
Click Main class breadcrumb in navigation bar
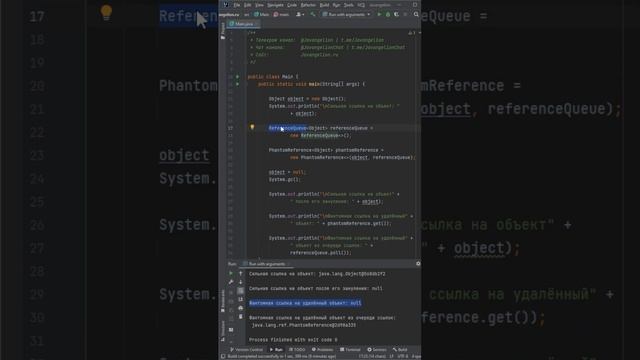[261, 14]
